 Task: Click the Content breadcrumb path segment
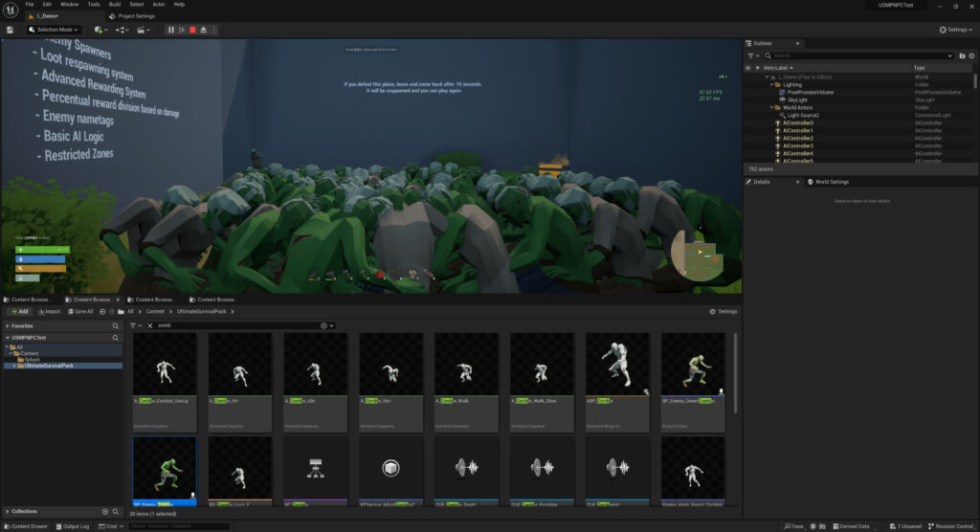coord(155,311)
